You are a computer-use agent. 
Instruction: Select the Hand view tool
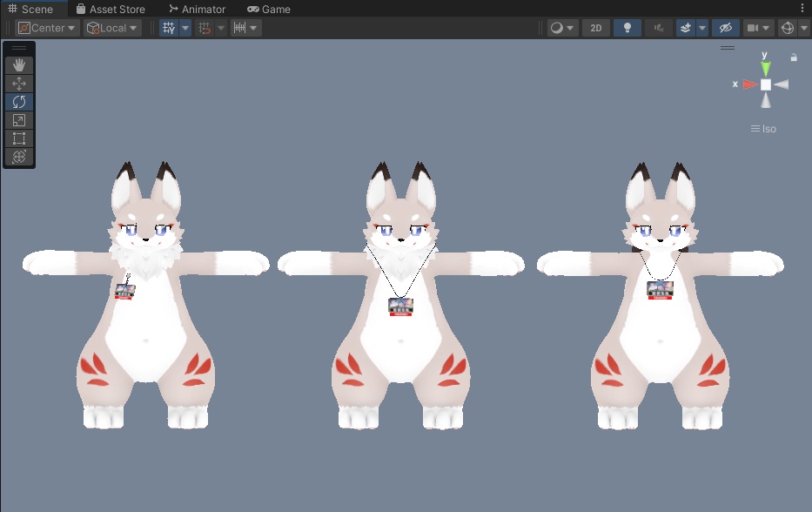coord(19,65)
